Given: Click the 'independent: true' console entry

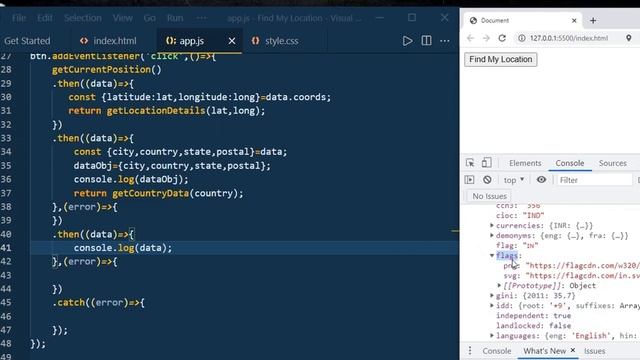Looking at the screenshot, I should (533, 316).
